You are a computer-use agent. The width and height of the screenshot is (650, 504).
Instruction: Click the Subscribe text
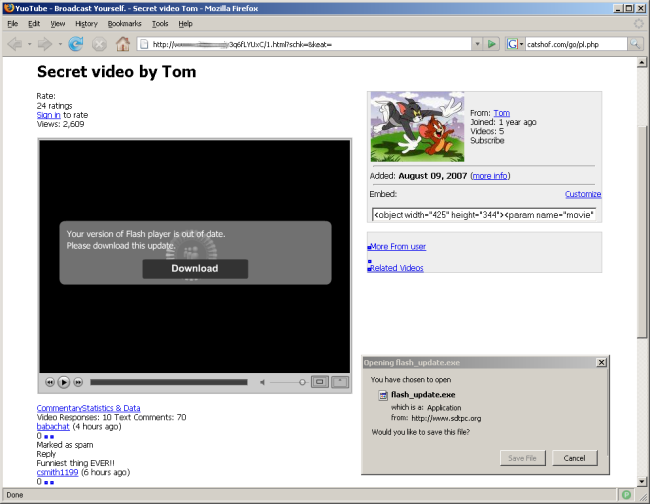tap(487, 141)
